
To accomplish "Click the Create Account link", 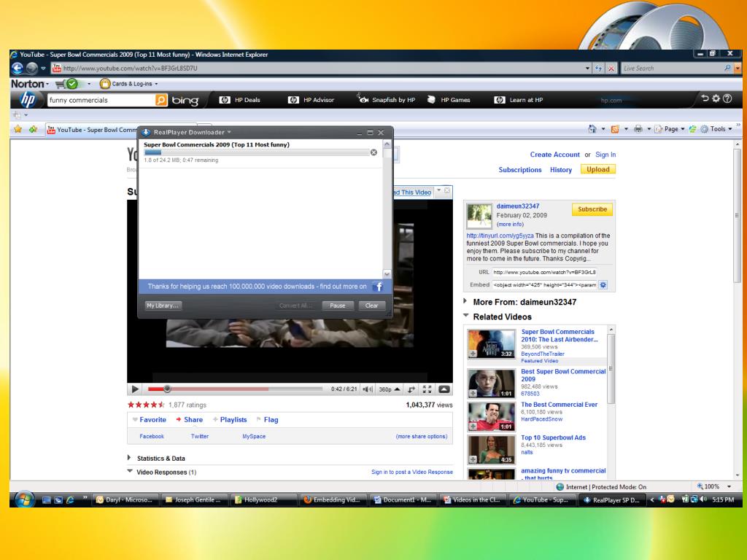I will tap(555, 155).
